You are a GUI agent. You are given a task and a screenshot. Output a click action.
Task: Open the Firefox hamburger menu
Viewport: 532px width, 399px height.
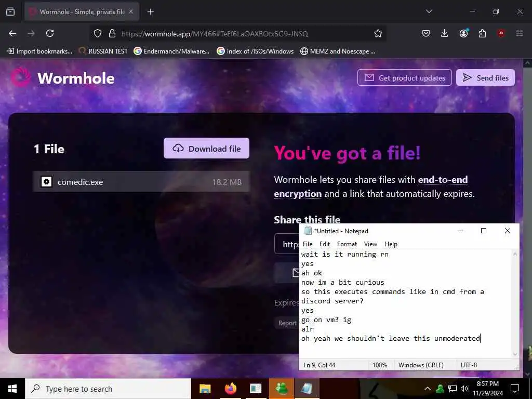click(520, 33)
